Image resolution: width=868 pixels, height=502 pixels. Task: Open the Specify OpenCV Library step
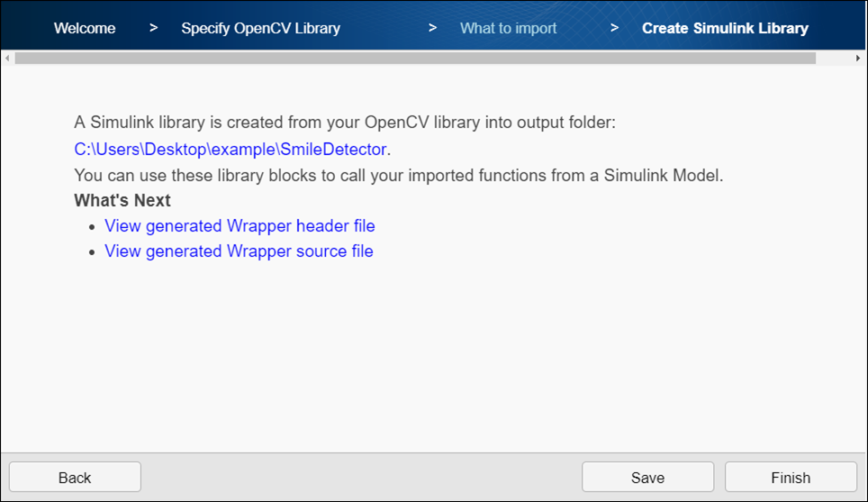260,28
